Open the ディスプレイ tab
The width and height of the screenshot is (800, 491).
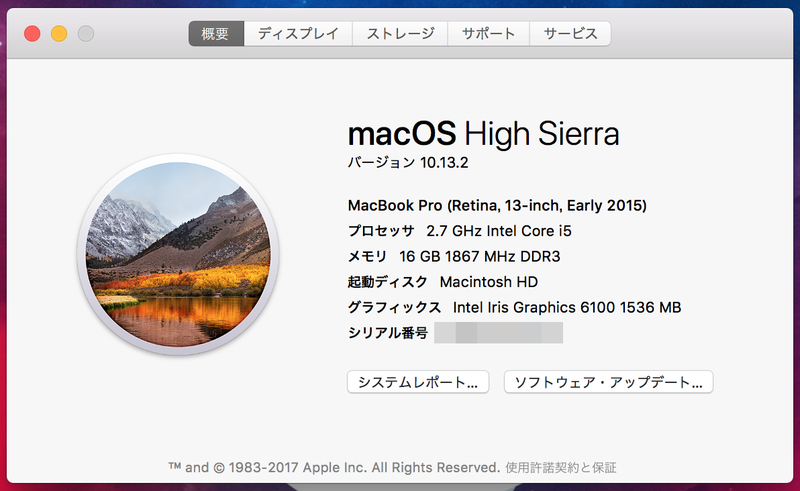point(298,34)
